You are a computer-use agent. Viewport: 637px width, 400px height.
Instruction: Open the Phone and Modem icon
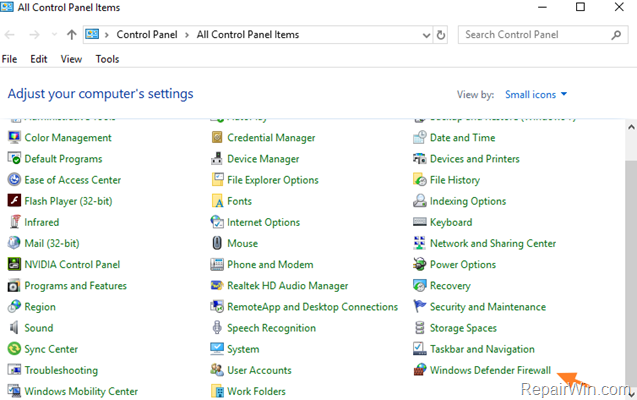[217, 264]
